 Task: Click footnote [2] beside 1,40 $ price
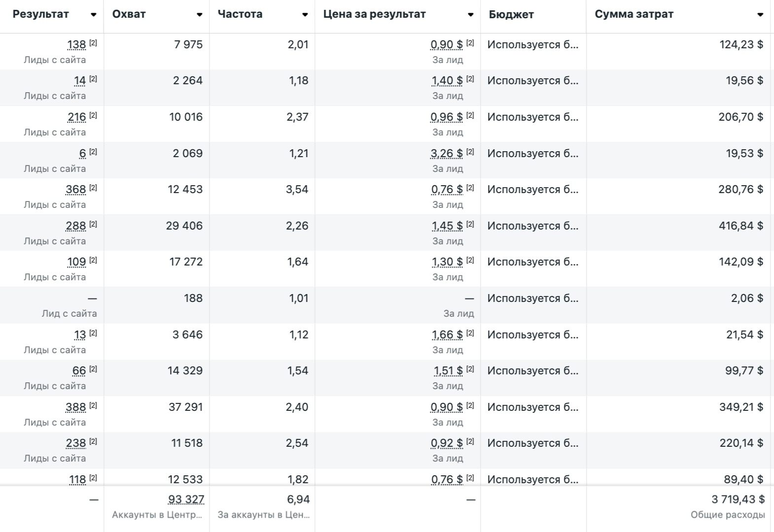click(x=470, y=79)
